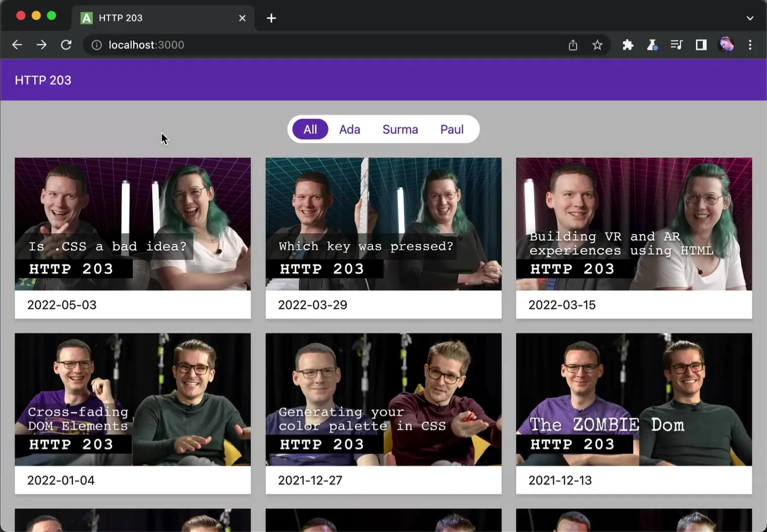Expand the tab search chevron
This screenshot has height=532, width=767.
pyautogui.click(x=750, y=18)
